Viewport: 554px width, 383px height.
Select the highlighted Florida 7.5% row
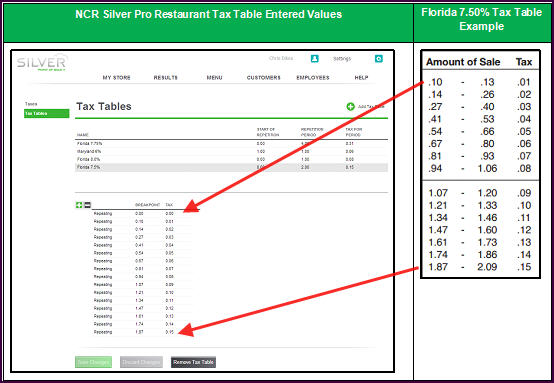pyautogui.click(x=231, y=167)
